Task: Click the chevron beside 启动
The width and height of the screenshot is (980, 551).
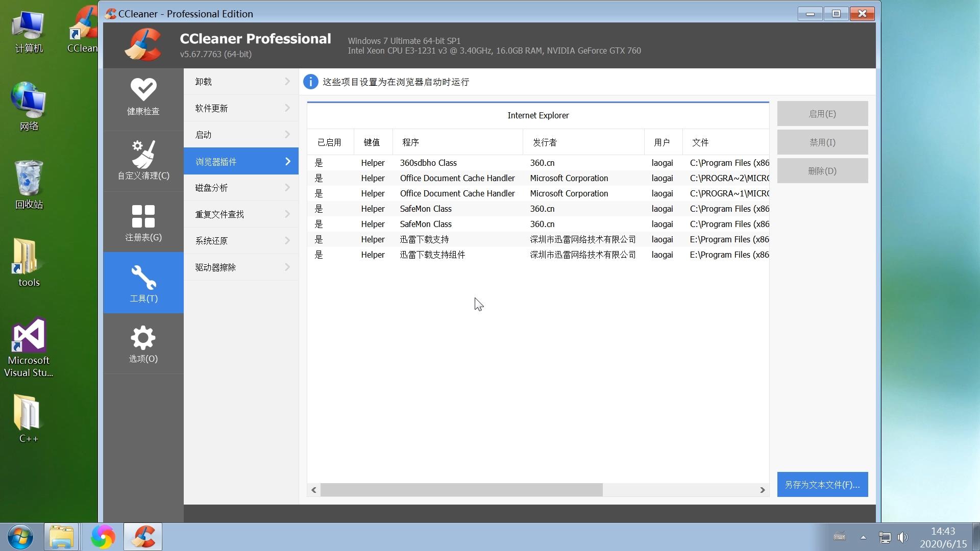Action: tap(287, 135)
